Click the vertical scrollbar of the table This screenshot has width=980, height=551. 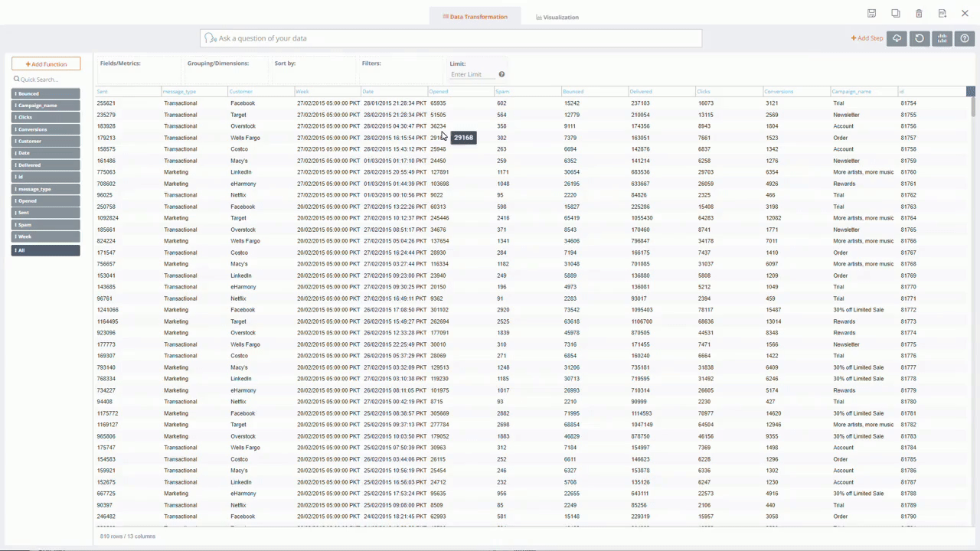[972, 103]
